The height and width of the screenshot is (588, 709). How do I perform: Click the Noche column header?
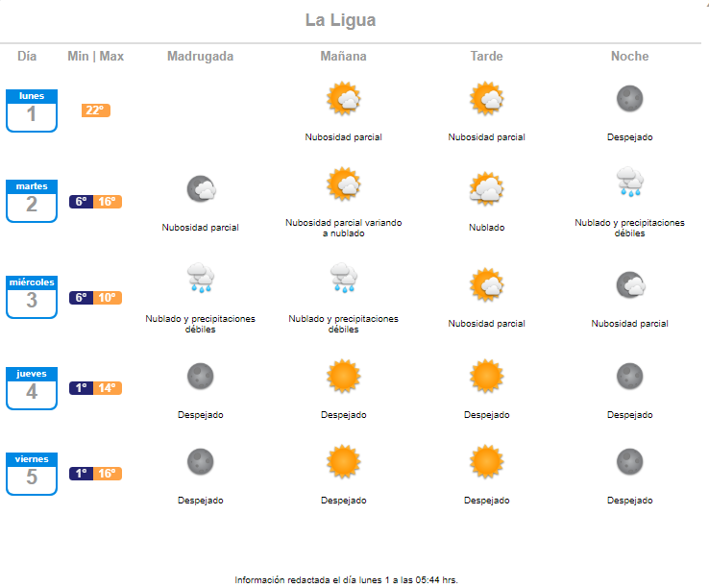tap(630, 56)
